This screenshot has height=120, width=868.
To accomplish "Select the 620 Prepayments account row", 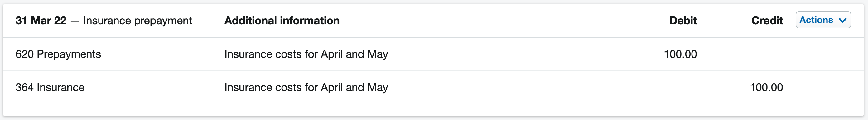I will point(433,54).
